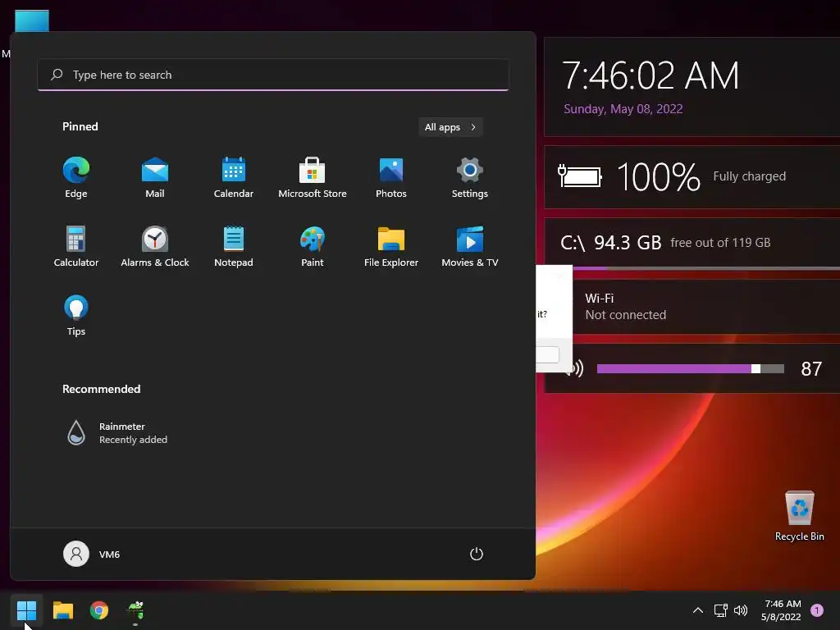Open Microsoft Store
840x630 pixels.
(313, 177)
